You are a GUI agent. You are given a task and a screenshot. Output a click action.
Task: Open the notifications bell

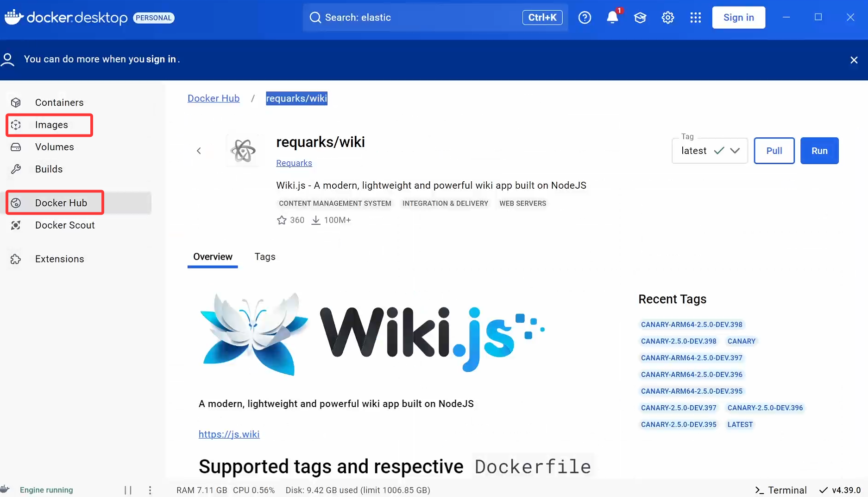[612, 18]
